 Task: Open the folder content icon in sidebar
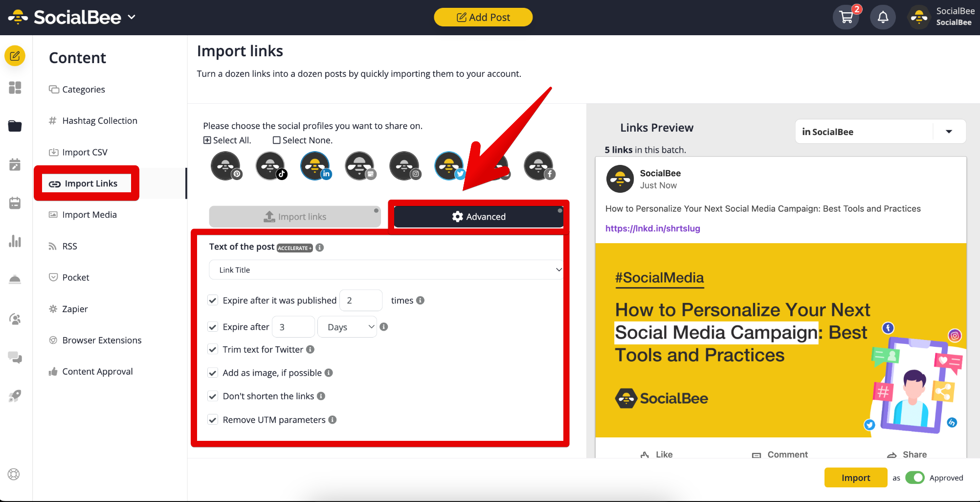click(x=15, y=126)
